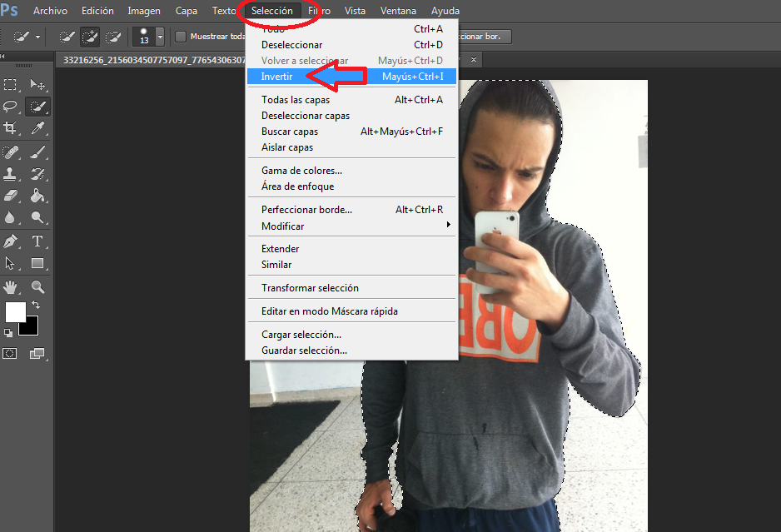
Task: Choose Invertir from Selección menu
Action: (351, 77)
